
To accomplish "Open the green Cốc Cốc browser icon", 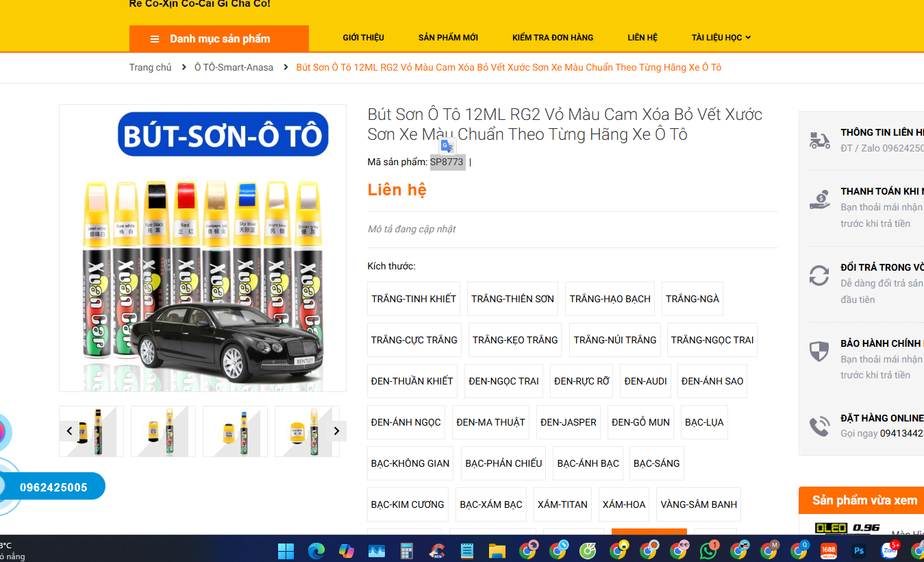I will coord(588,550).
